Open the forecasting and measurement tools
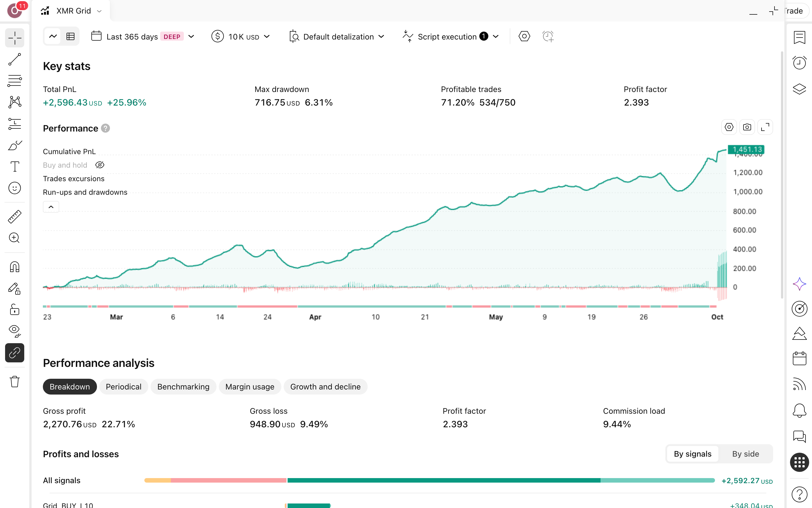Screen dimensions: 812x508 coord(14,124)
